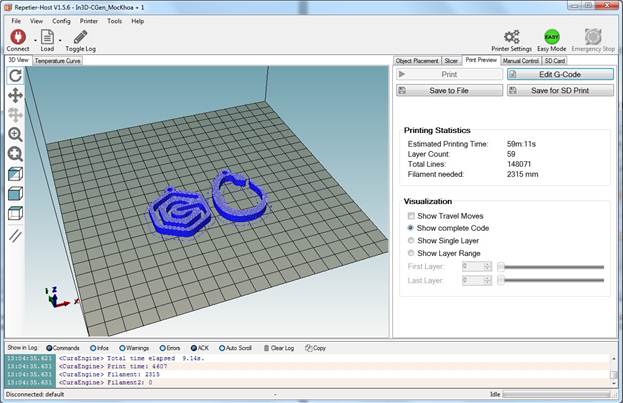Click the First Layer slider

[552, 267]
